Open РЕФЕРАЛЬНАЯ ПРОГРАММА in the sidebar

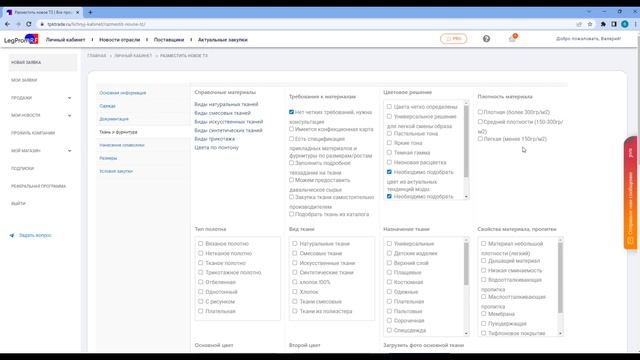pos(38,186)
